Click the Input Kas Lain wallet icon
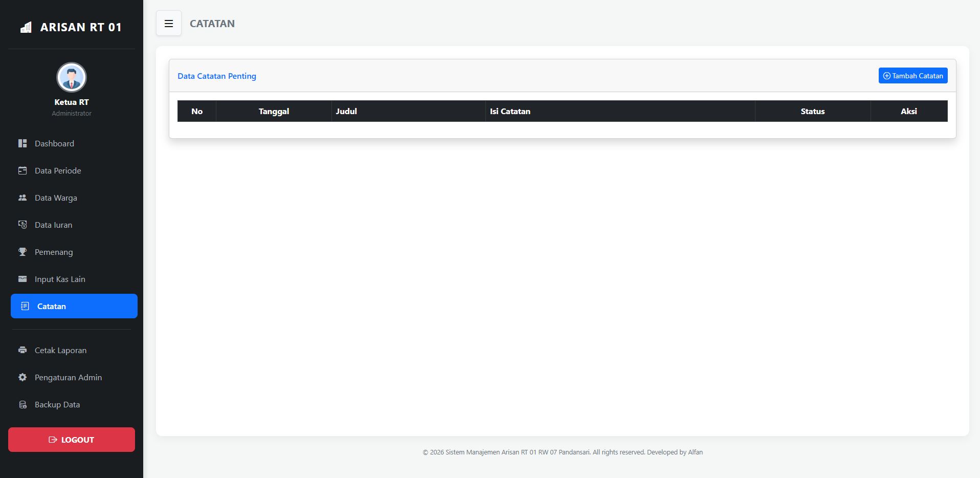 (x=23, y=279)
